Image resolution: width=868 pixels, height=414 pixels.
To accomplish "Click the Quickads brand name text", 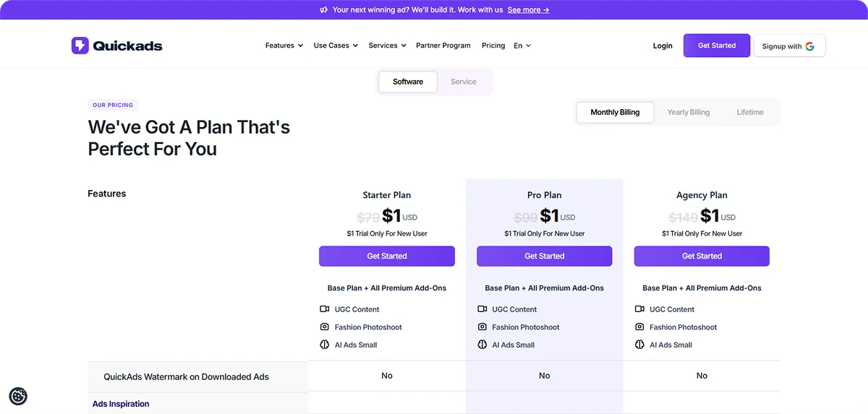I will click(x=128, y=46).
